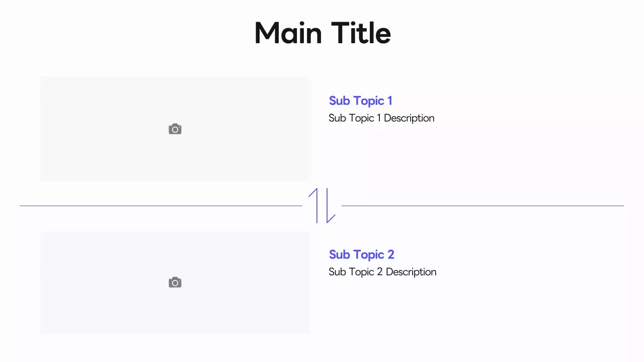Click the Sub Topic 2 Description text
The height and width of the screenshot is (362, 644).
point(382,272)
